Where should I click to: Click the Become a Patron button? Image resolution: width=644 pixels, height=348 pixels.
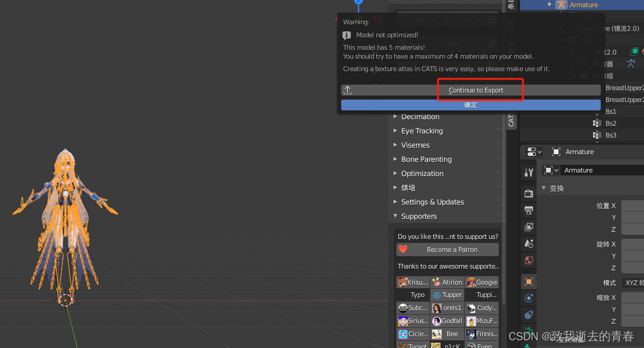[448, 250]
